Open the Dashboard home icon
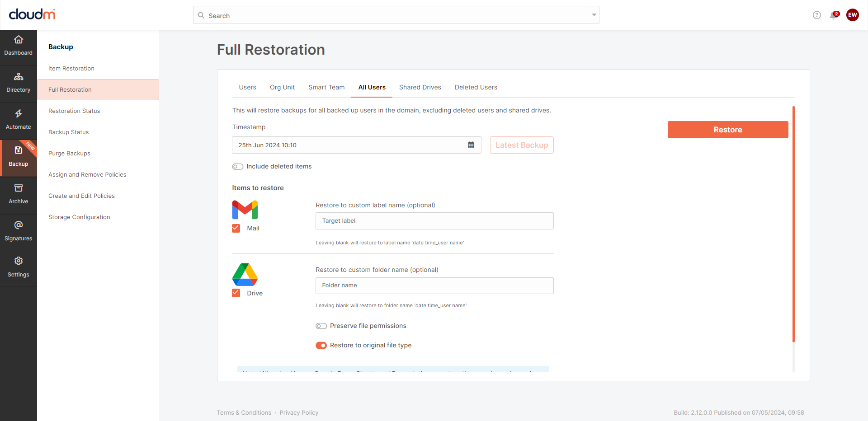 point(19,40)
